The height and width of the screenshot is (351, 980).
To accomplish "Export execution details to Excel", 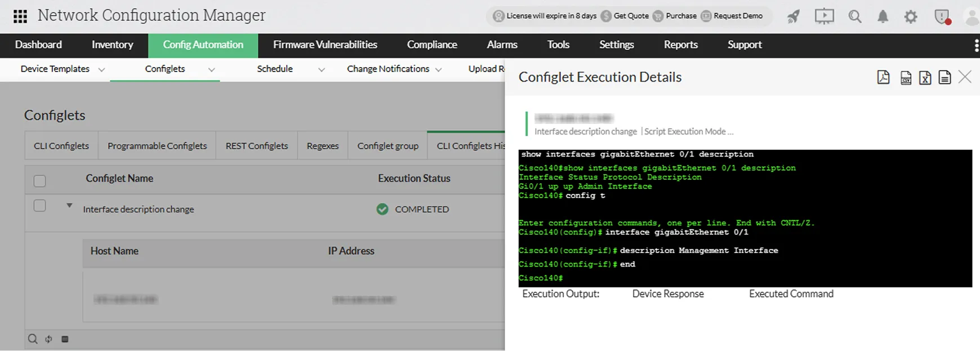I will click(x=925, y=78).
